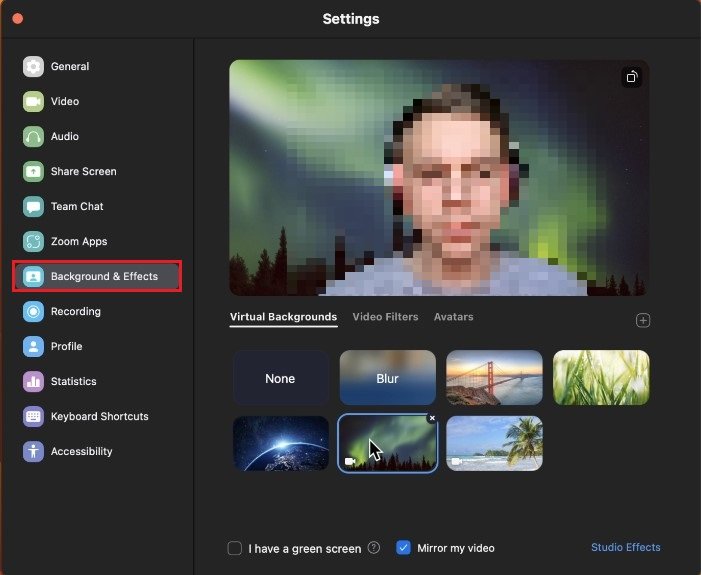Image resolution: width=701 pixels, height=575 pixels.
Task: Click the Share Screen label
Action: click(84, 172)
